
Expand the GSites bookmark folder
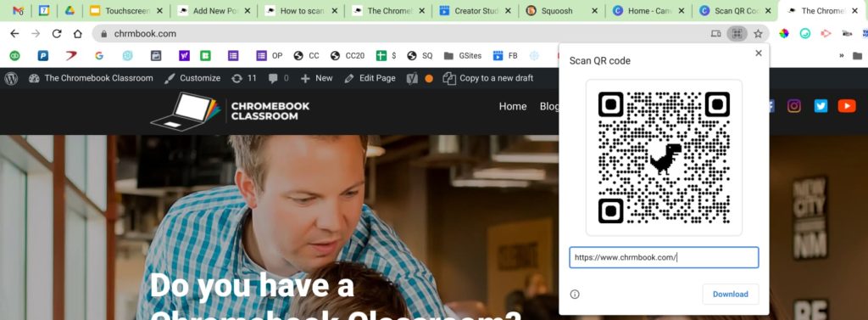pyautogui.click(x=463, y=55)
